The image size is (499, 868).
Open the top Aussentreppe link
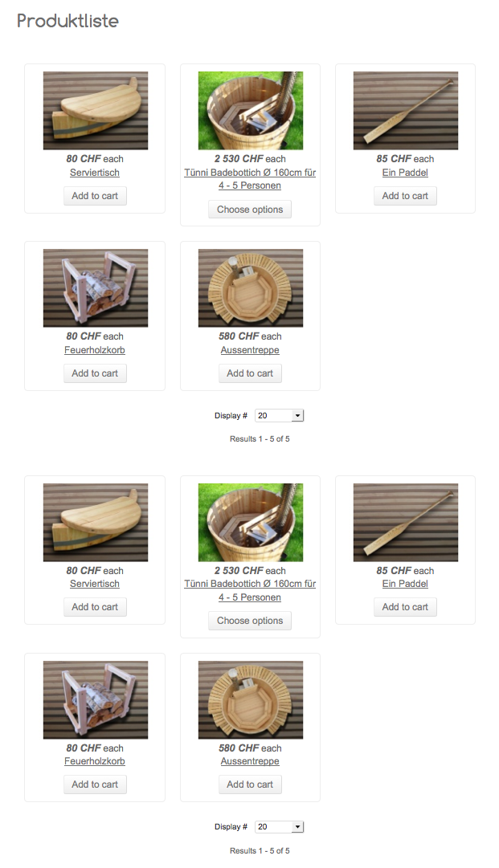coord(250,350)
